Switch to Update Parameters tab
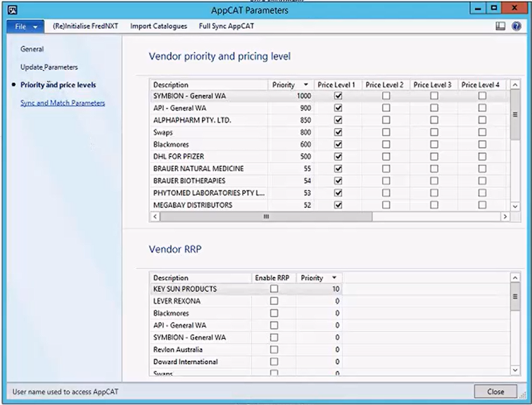The height and width of the screenshot is (405, 532). point(49,67)
